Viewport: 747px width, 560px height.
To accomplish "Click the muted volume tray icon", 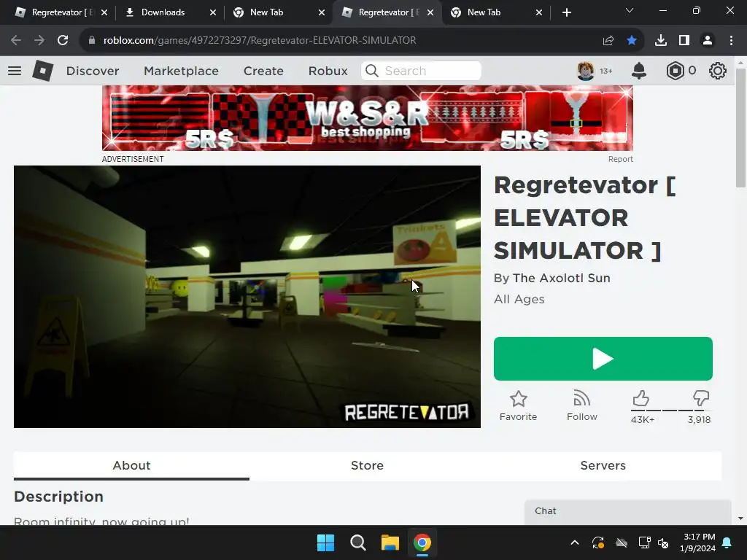I will coord(663,542).
